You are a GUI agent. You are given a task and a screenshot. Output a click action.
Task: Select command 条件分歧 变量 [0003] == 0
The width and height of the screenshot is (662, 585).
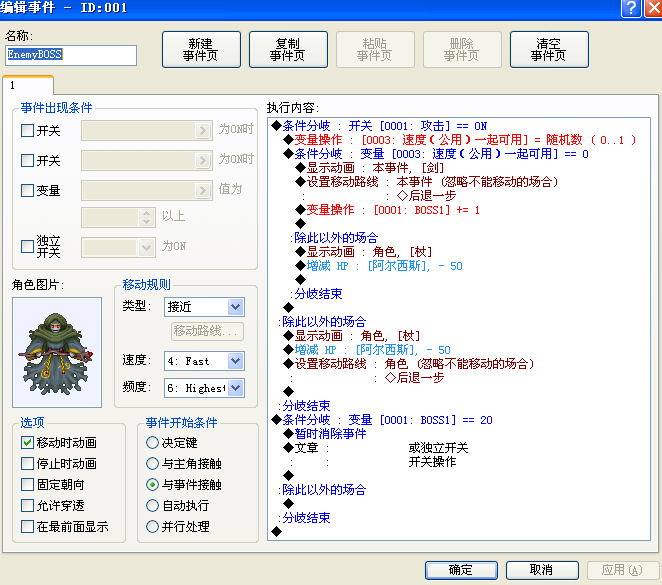point(436,154)
